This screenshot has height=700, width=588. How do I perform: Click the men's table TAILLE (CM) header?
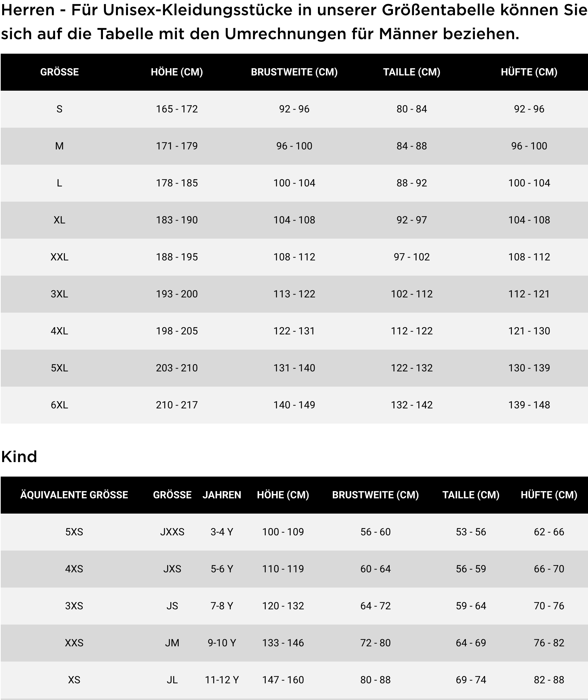[411, 72]
